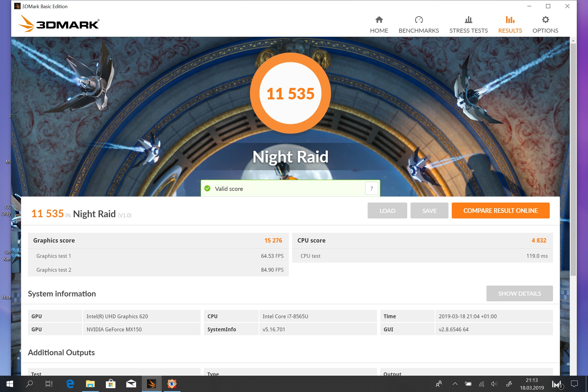
Task: Click the volume speaker tray icon
Action: [494, 384]
